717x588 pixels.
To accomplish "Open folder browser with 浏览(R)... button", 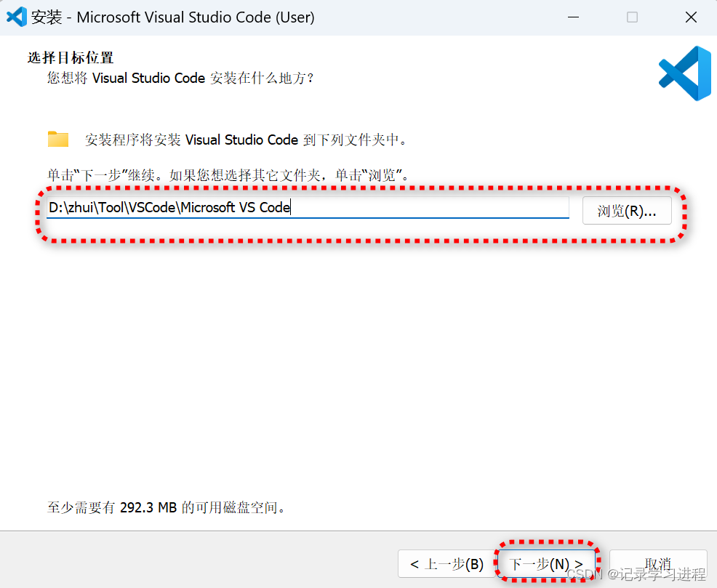I will click(627, 211).
